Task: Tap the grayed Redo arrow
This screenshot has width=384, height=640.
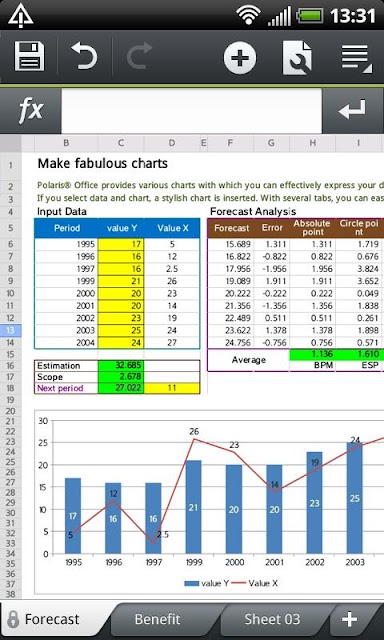Action: (x=139, y=56)
